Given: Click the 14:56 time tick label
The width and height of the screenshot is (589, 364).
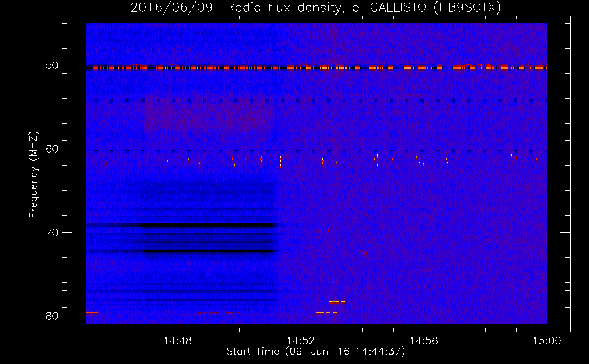Looking at the screenshot, I should point(424,341).
